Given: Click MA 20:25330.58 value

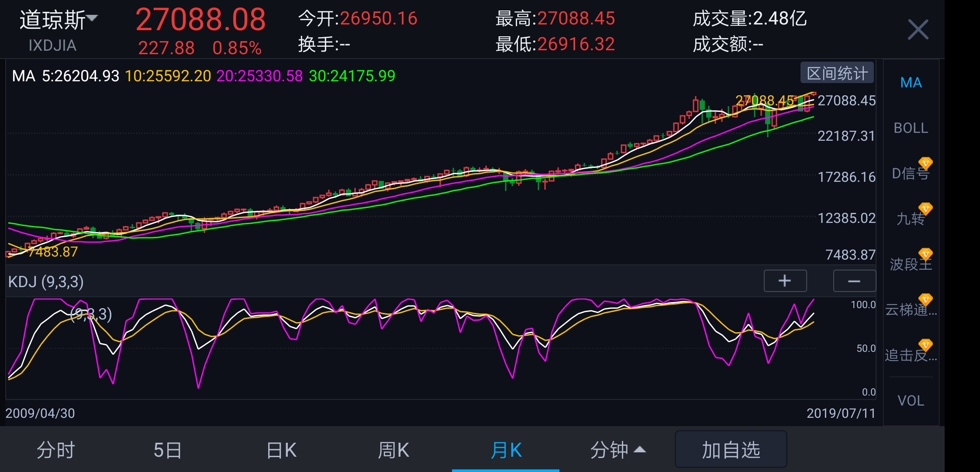Looking at the screenshot, I should [260, 76].
